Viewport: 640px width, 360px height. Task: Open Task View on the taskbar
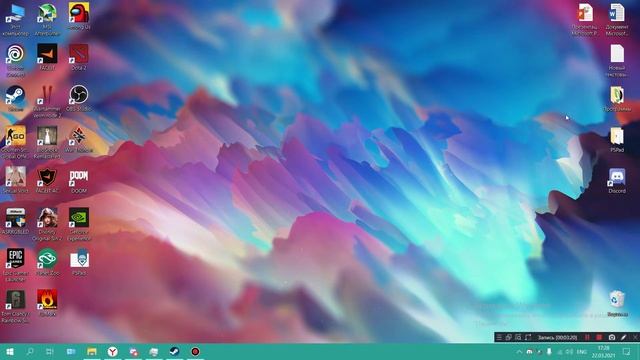coord(50,351)
